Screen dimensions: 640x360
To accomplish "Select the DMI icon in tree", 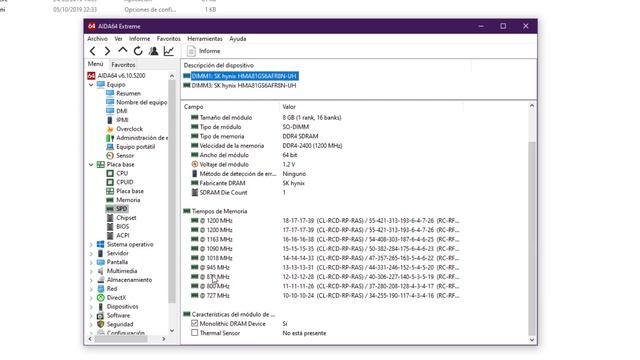I will (110, 111).
